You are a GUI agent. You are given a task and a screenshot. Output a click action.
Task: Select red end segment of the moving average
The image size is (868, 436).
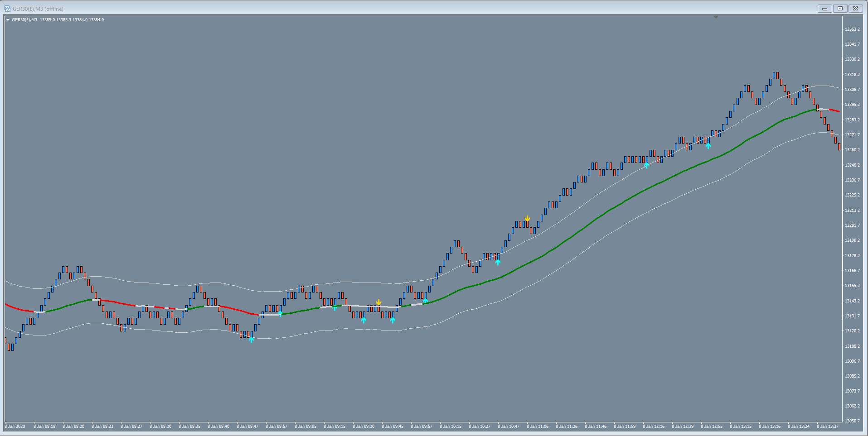(834, 110)
